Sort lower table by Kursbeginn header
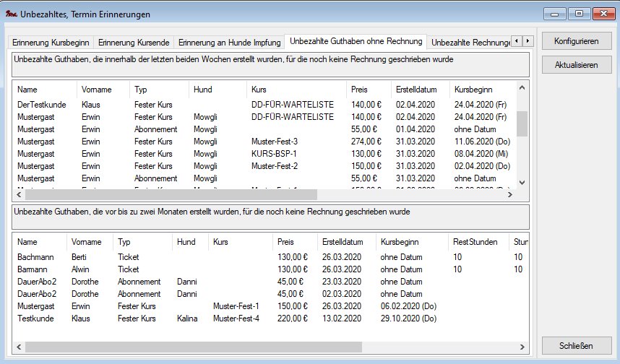This screenshot has width=620, height=364. [x=398, y=242]
